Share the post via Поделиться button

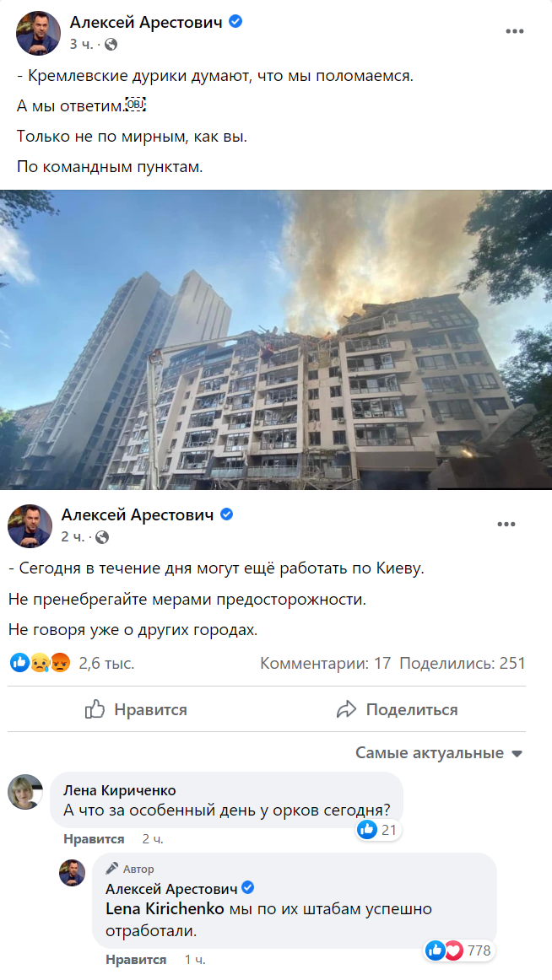[397, 709]
